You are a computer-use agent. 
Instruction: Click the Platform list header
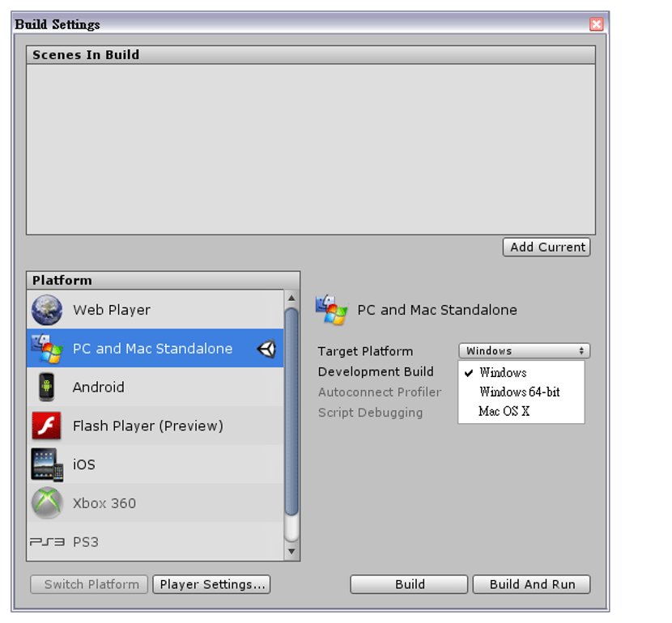point(164,281)
